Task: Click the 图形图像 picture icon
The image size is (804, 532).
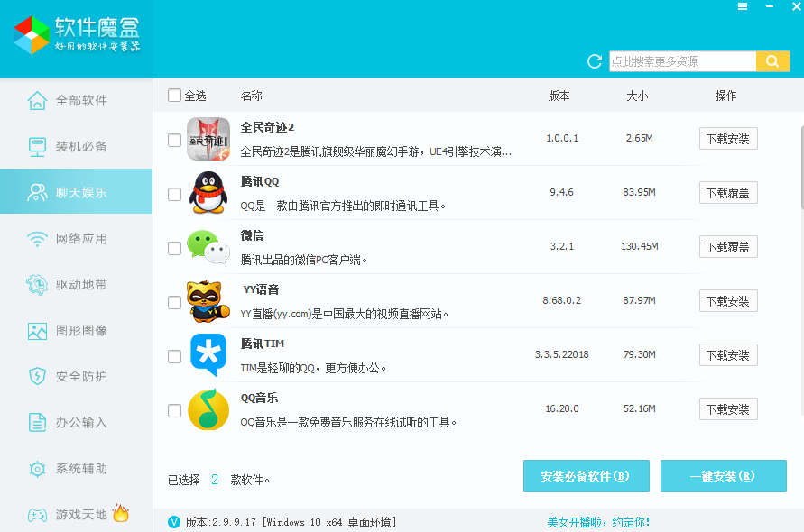Action: (37, 331)
